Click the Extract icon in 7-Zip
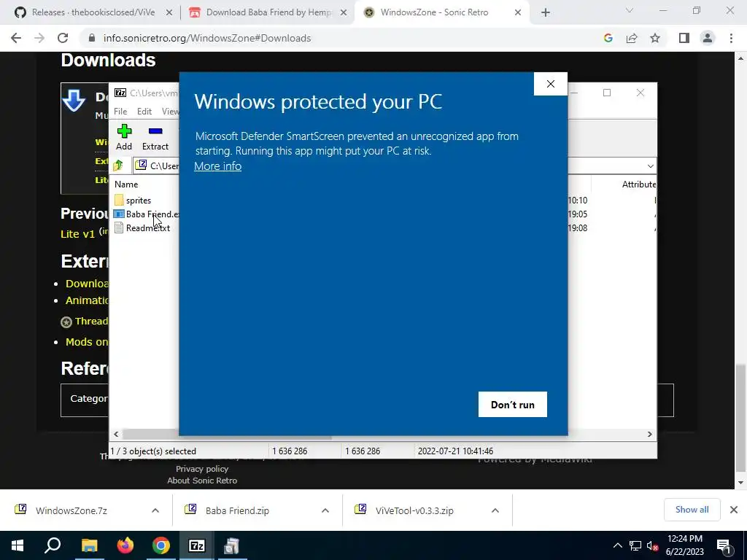The image size is (747, 560). 155,137
